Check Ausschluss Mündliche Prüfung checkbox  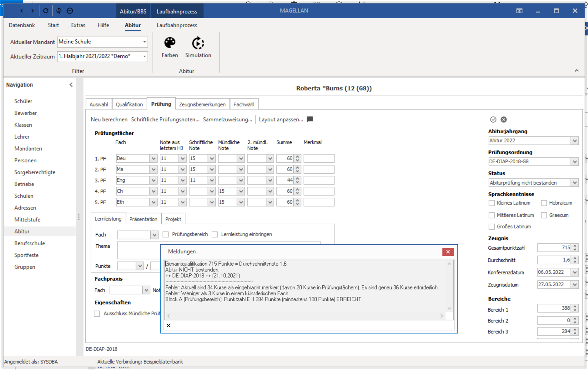pos(97,314)
